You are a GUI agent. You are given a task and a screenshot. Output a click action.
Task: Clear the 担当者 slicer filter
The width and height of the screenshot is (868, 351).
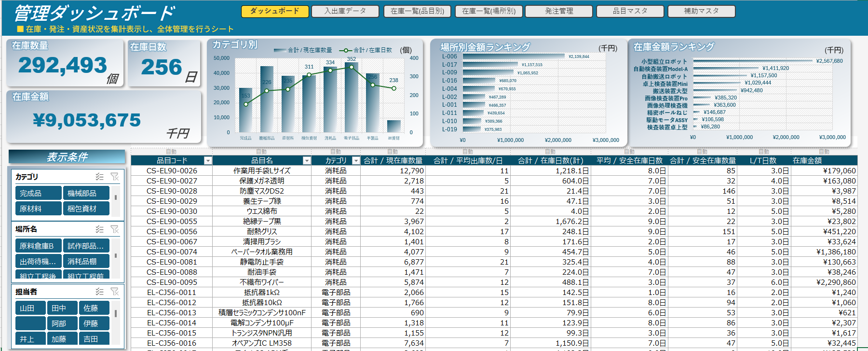(114, 292)
